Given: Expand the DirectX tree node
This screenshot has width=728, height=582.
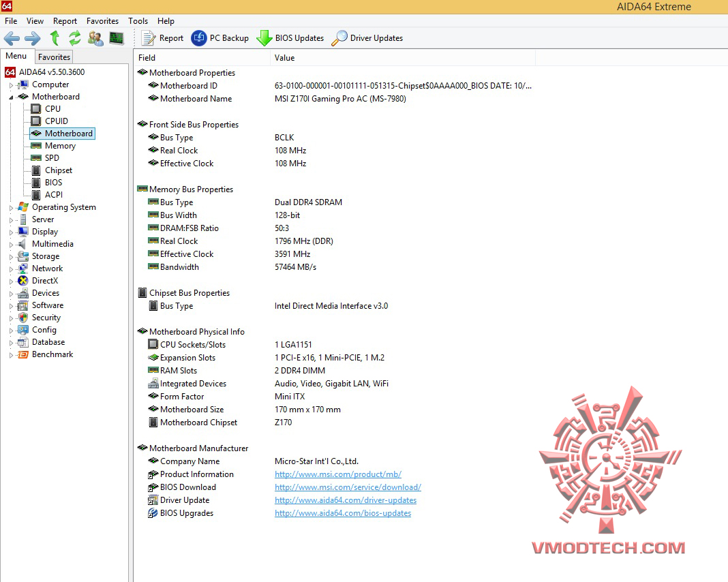Looking at the screenshot, I should click(11, 281).
